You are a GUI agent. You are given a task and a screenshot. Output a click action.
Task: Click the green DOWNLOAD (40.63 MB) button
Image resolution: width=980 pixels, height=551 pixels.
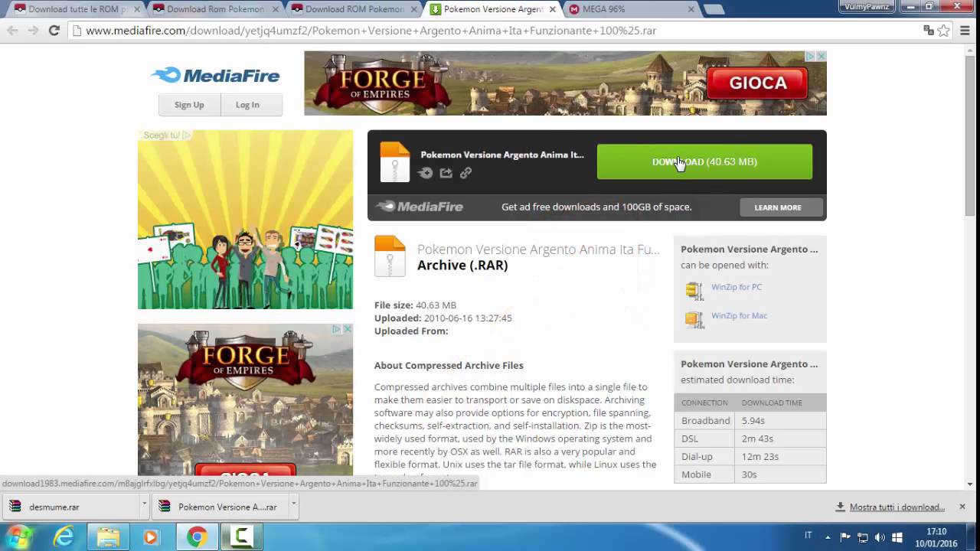tap(704, 161)
